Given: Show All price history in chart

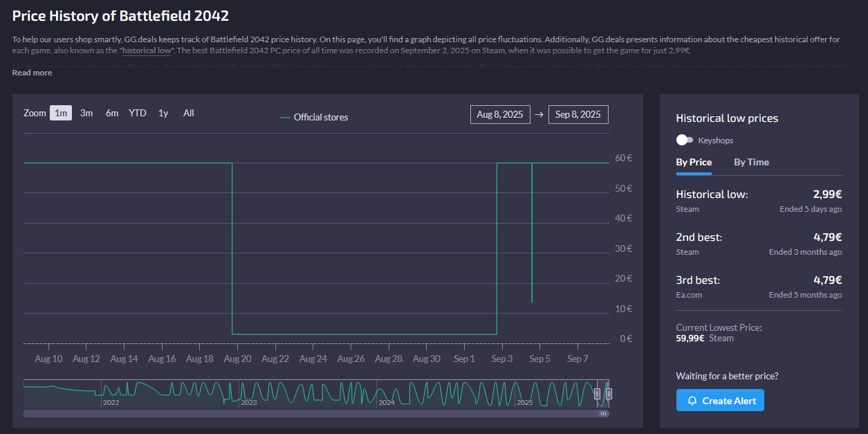Looking at the screenshot, I should point(189,113).
